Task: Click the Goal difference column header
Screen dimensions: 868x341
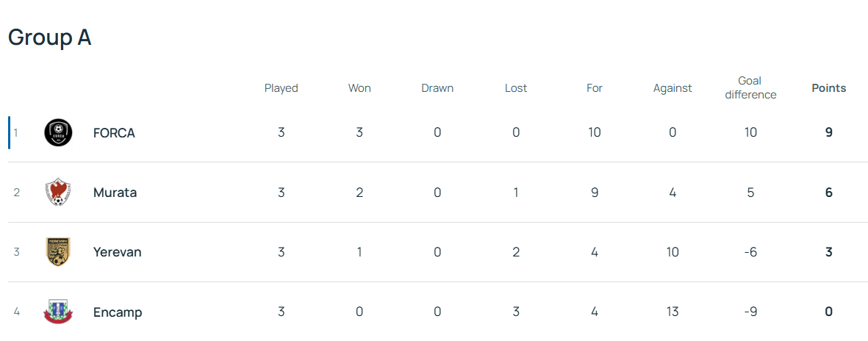Action: 750,87
